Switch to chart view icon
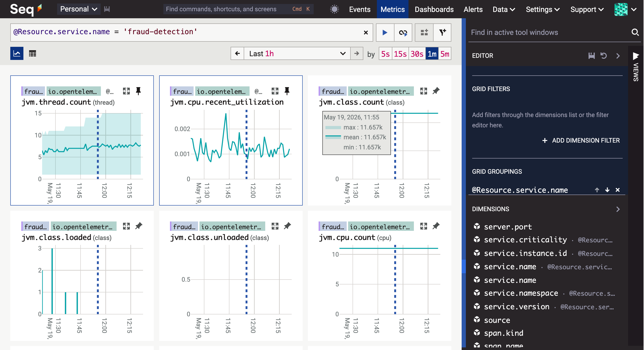Screen dimensions: 644x350 (17, 53)
